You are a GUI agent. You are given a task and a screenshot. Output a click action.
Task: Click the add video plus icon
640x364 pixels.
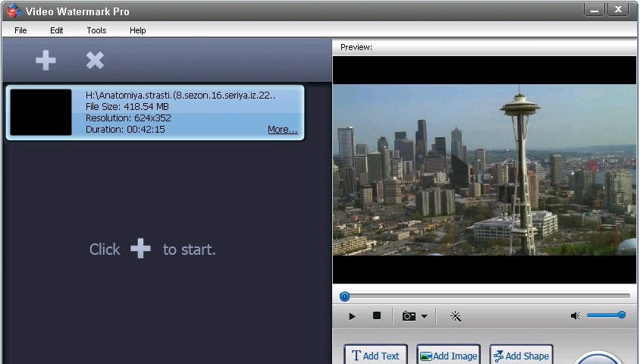(x=45, y=61)
